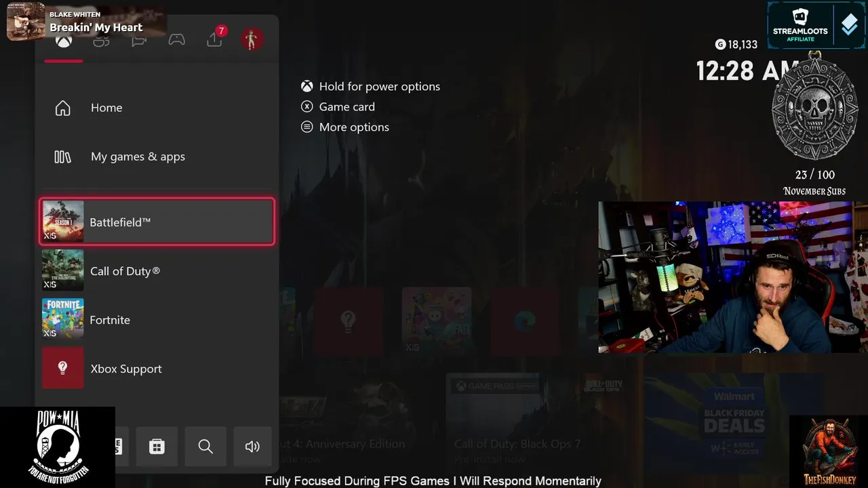Open Home in the guide
Image resolution: width=868 pixels, height=488 pixels.
[157, 108]
